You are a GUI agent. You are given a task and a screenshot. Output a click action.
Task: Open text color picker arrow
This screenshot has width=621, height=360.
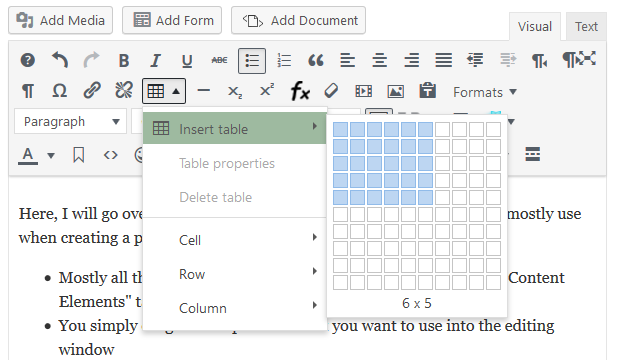[51, 155]
